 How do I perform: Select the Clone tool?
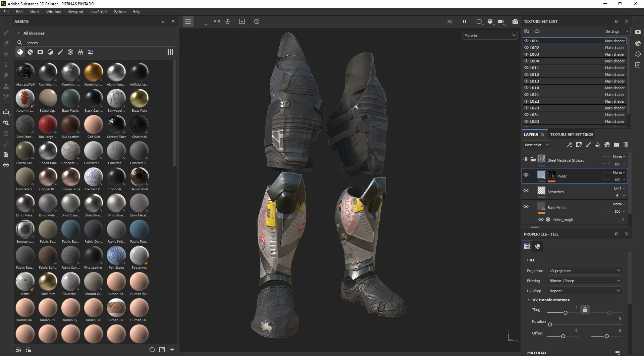6,86
